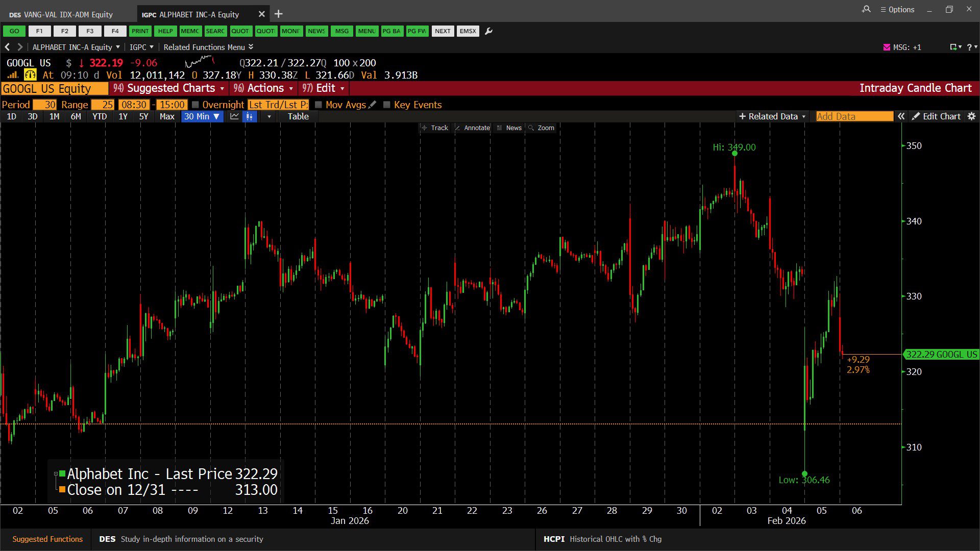Switch to the Table view
This screenshot has height=551, width=980.
(x=298, y=116)
